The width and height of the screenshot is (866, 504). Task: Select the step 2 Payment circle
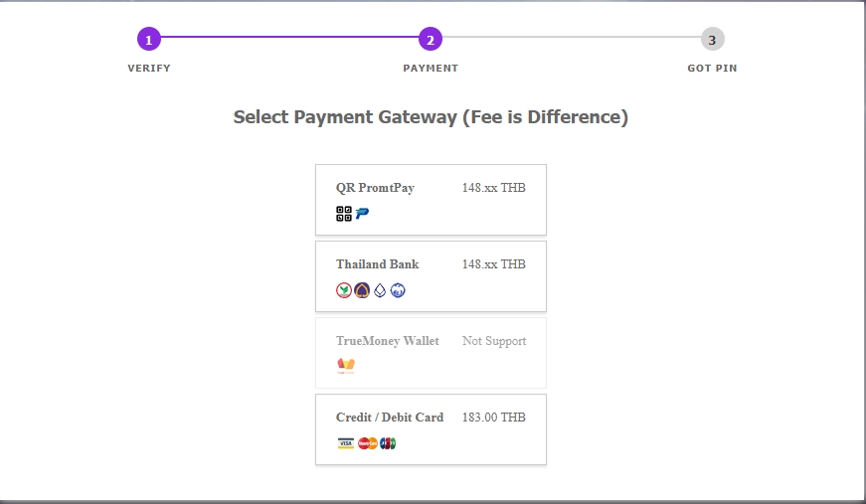431,39
